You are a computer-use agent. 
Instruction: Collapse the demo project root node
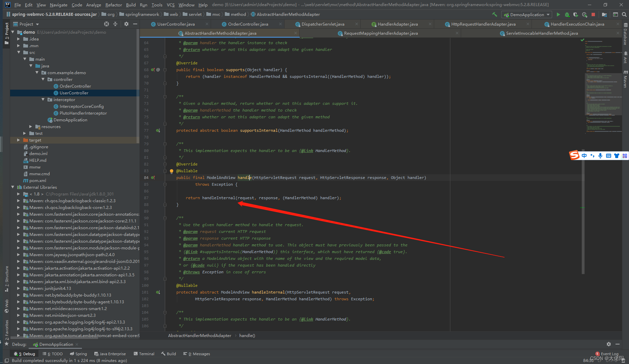click(x=13, y=32)
